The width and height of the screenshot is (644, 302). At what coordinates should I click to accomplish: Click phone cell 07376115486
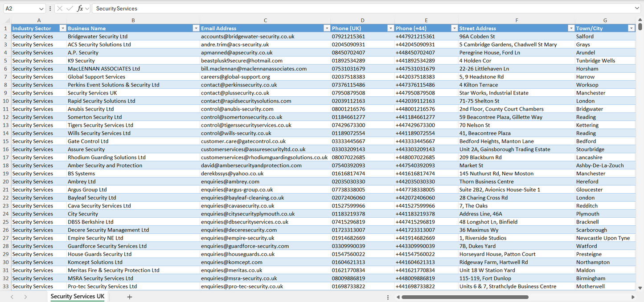[x=362, y=85]
